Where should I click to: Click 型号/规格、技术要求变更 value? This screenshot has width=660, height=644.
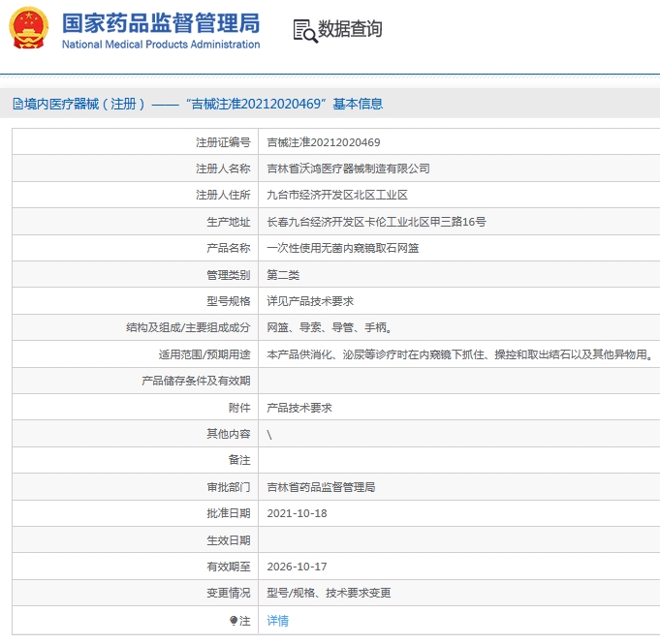tap(329, 593)
